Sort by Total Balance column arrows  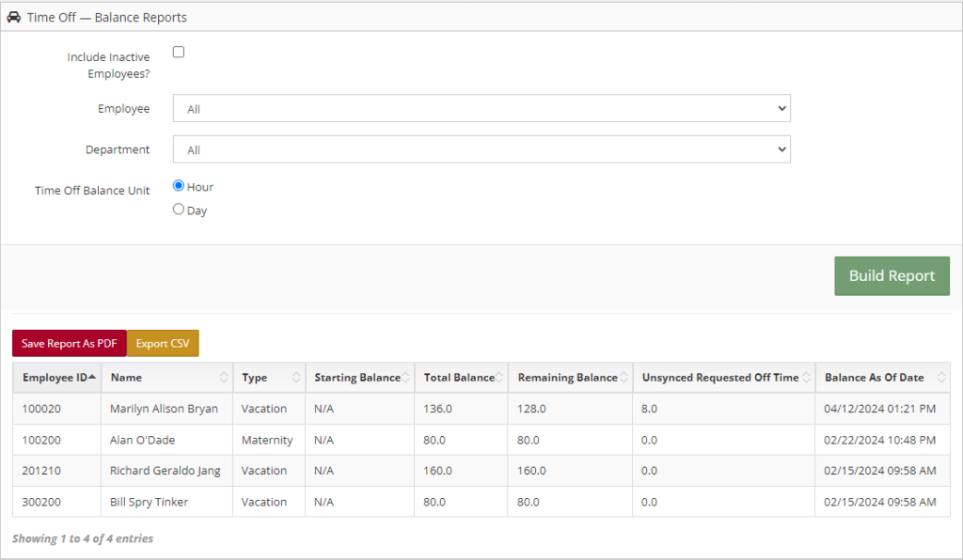(x=498, y=377)
